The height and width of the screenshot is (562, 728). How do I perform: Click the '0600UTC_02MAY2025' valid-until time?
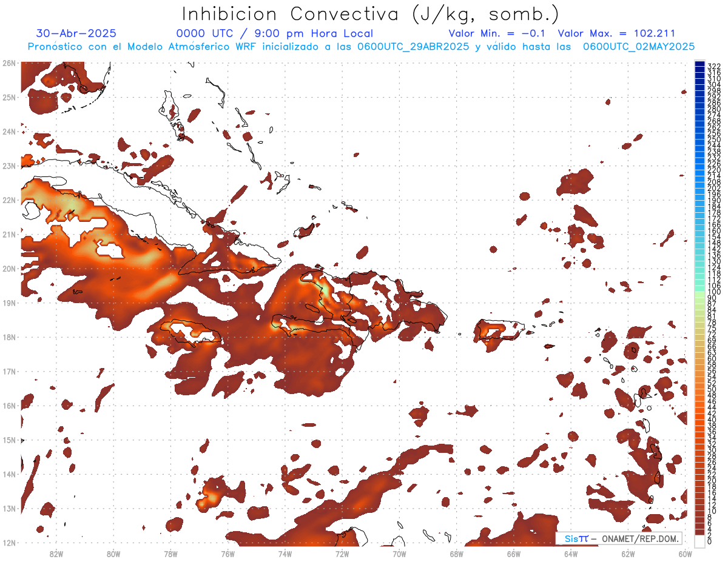pyautogui.click(x=639, y=47)
